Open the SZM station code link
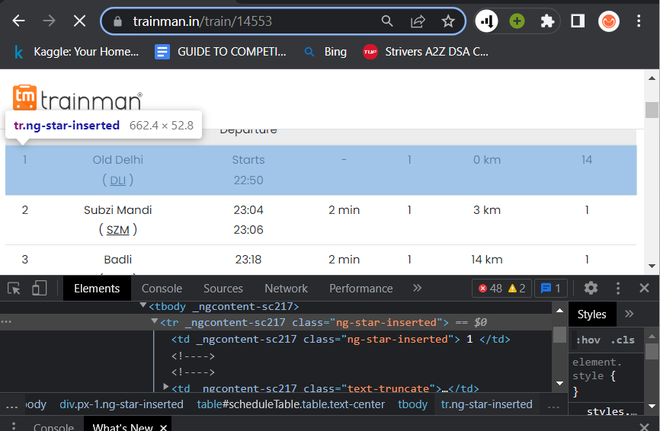The height and width of the screenshot is (431, 660). (x=118, y=230)
